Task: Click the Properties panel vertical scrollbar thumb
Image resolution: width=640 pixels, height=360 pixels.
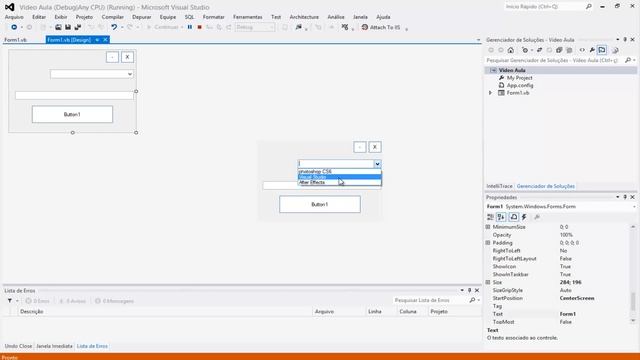Action: pos(633,301)
